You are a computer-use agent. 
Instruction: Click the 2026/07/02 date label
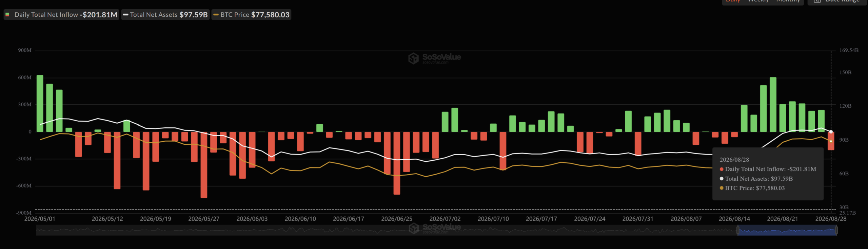[x=445, y=219]
